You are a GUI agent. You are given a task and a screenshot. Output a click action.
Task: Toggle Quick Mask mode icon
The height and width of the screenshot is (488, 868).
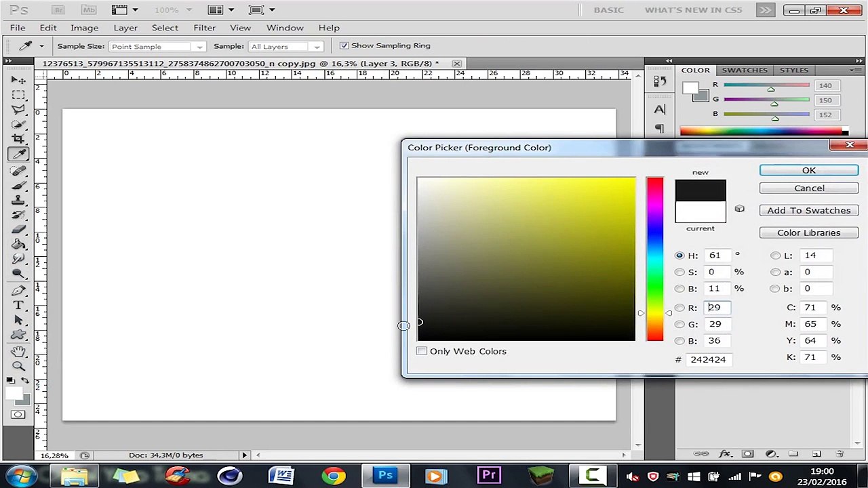pos(18,414)
